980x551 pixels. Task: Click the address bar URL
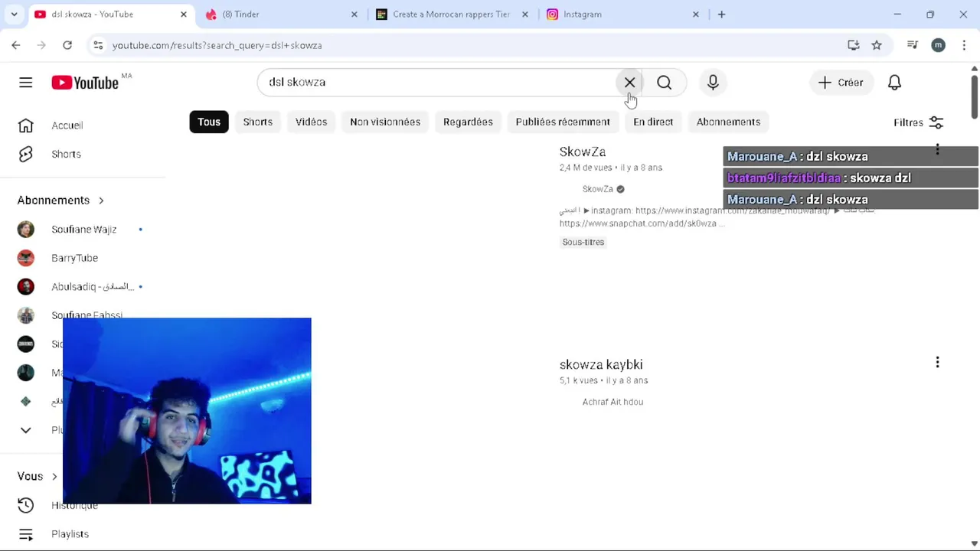pos(217,46)
